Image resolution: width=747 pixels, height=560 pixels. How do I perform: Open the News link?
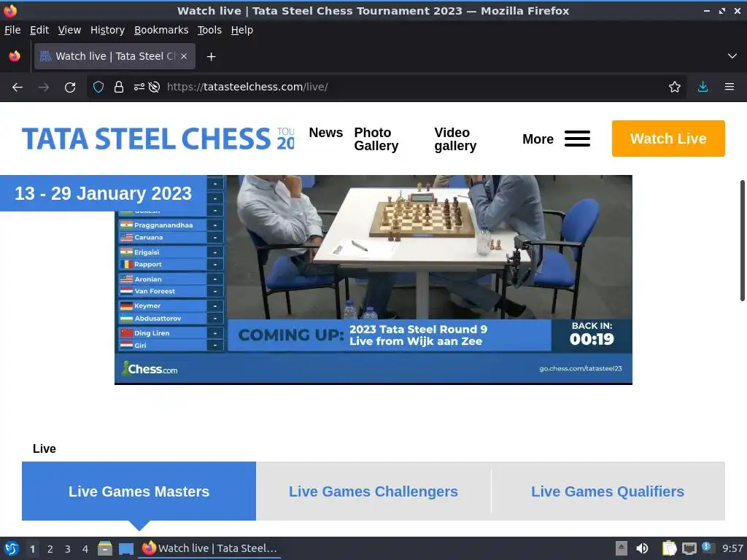(326, 133)
